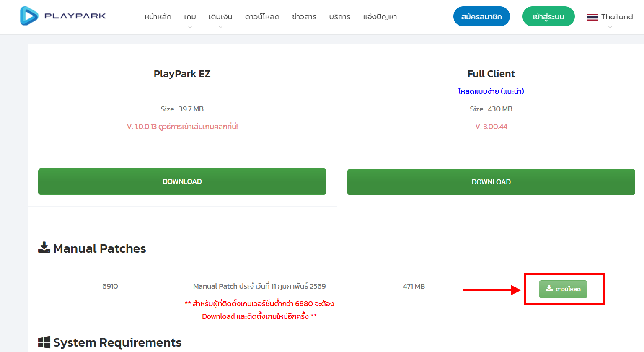The height and width of the screenshot is (352, 644).
Task: Click the Thailand flag icon
Action: 592,17
